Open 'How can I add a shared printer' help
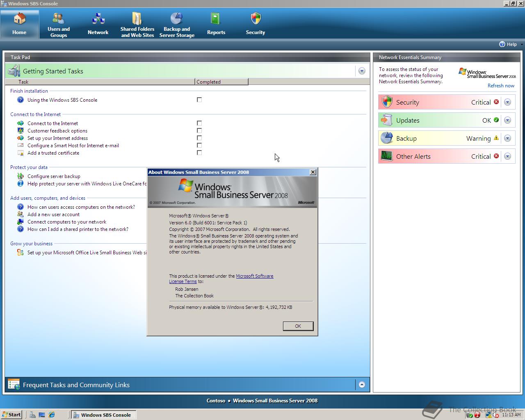This screenshot has height=420, width=525. point(78,229)
